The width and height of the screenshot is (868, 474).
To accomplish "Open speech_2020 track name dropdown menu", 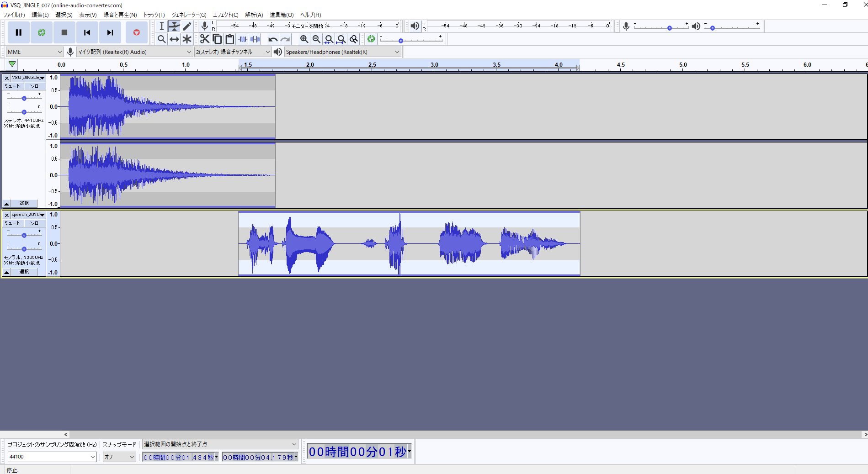I will 28,215.
